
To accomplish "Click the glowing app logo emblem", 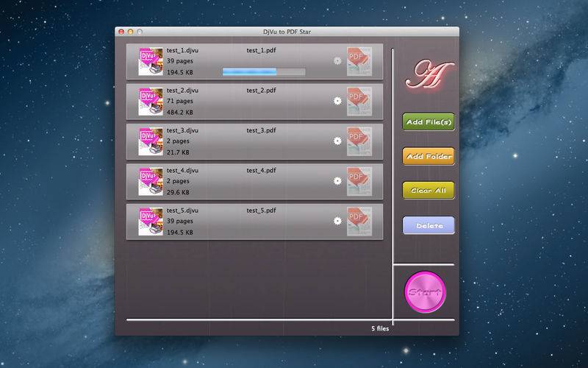I will [x=430, y=74].
